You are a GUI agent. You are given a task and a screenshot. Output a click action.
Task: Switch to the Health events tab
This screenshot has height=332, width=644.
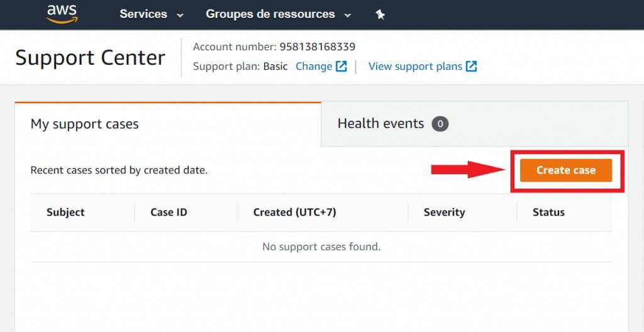click(x=474, y=124)
